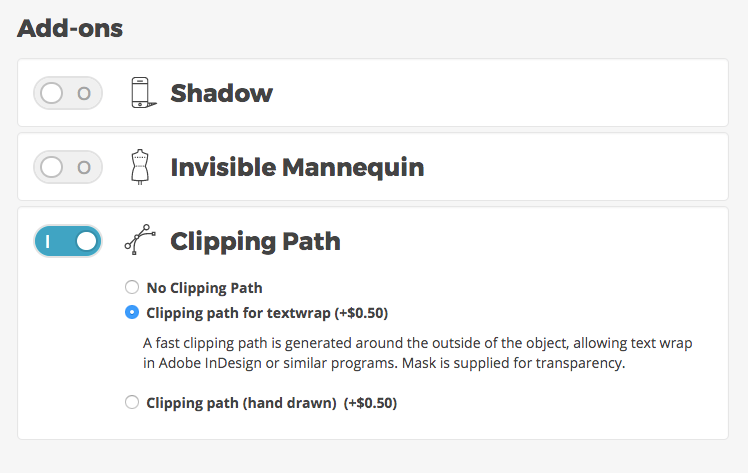
Task: Choose the Clipping path for textwrap radio
Action: click(x=132, y=312)
